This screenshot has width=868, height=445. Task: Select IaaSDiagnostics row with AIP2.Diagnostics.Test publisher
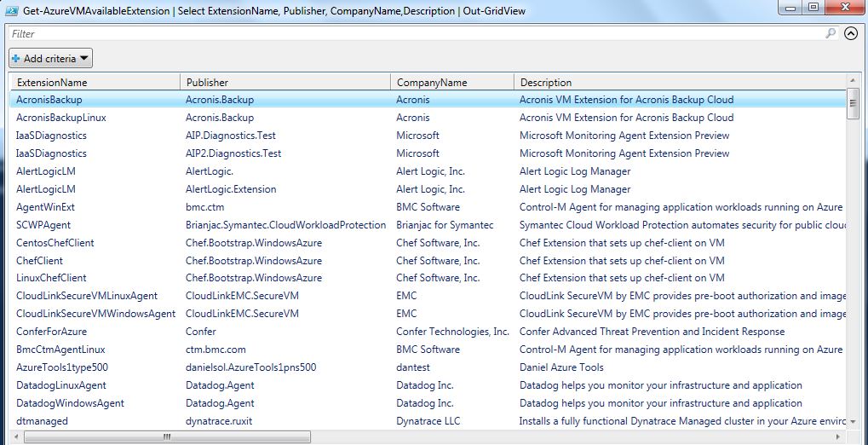(428, 153)
